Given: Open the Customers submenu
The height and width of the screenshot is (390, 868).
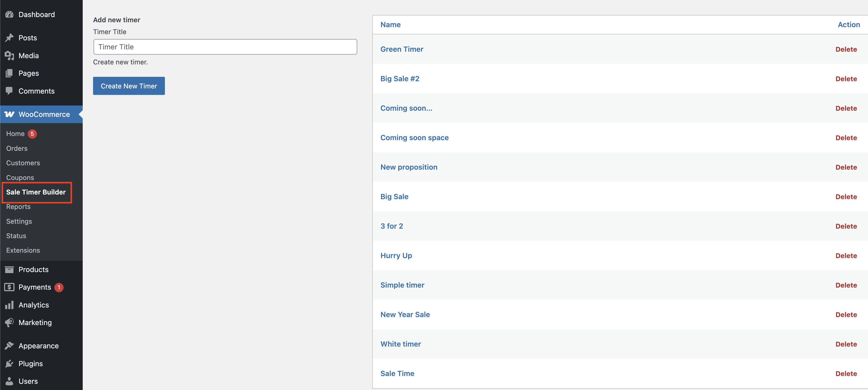Looking at the screenshot, I should point(23,163).
